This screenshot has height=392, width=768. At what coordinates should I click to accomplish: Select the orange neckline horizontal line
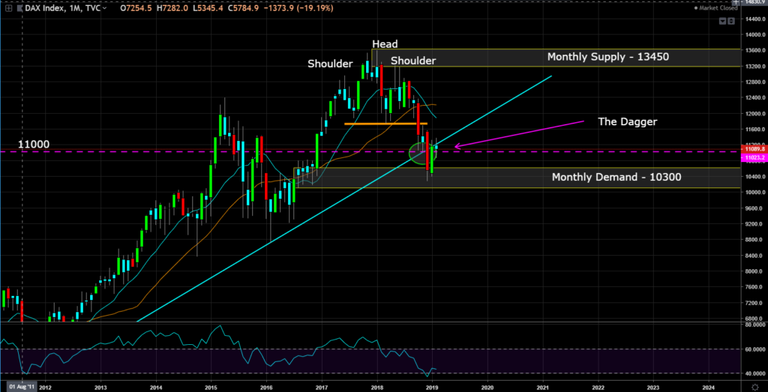pos(386,124)
